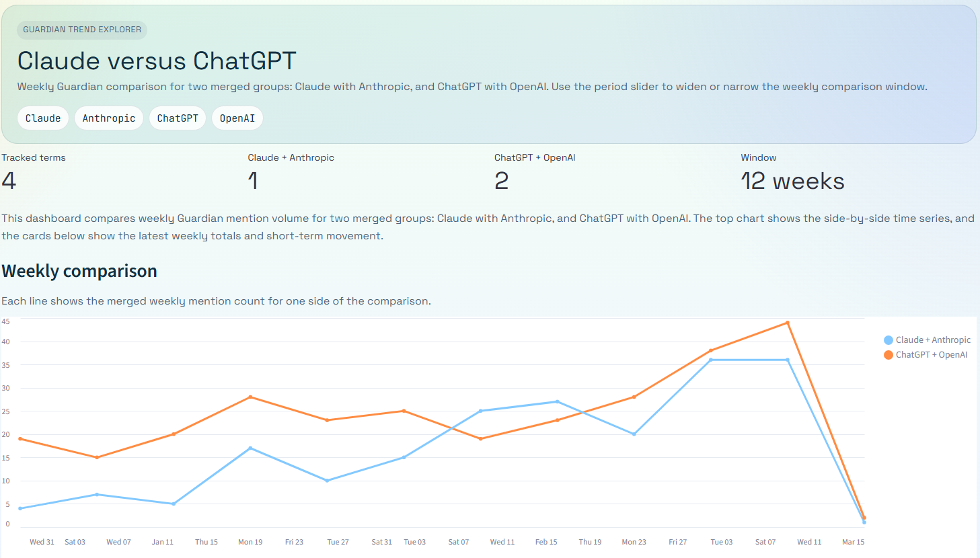Click the blue Claude + Anthropic legend dot

tap(888, 340)
